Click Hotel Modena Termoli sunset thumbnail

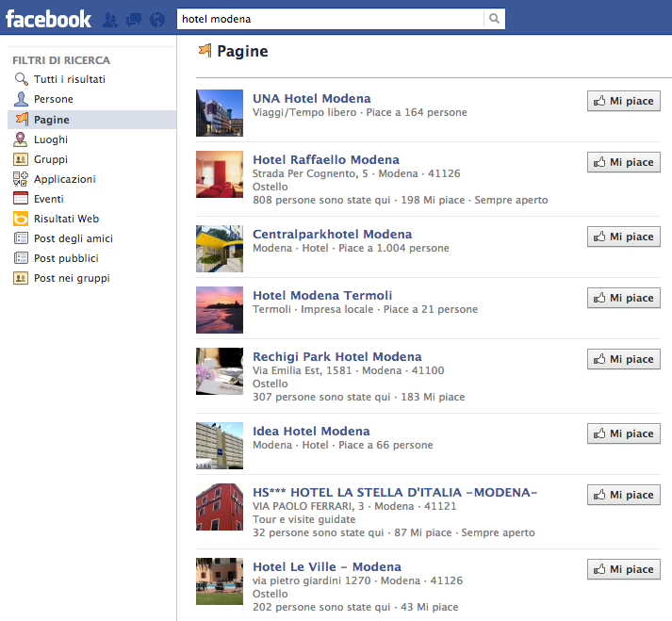pyautogui.click(x=220, y=310)
